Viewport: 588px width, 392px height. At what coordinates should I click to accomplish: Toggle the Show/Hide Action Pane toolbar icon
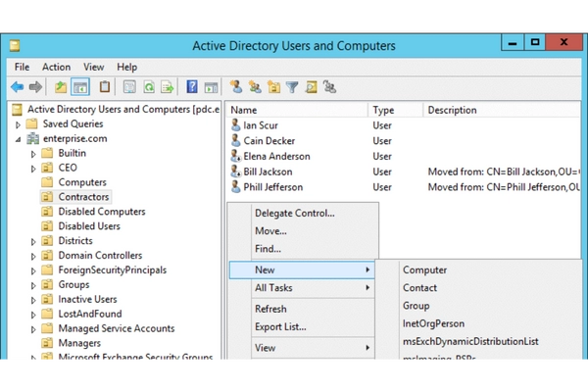211,87
